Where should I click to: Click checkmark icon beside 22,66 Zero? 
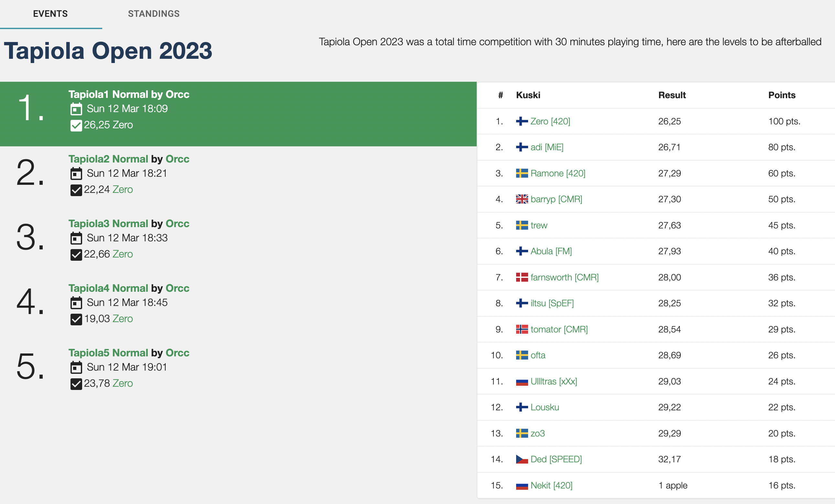(76, 255)
